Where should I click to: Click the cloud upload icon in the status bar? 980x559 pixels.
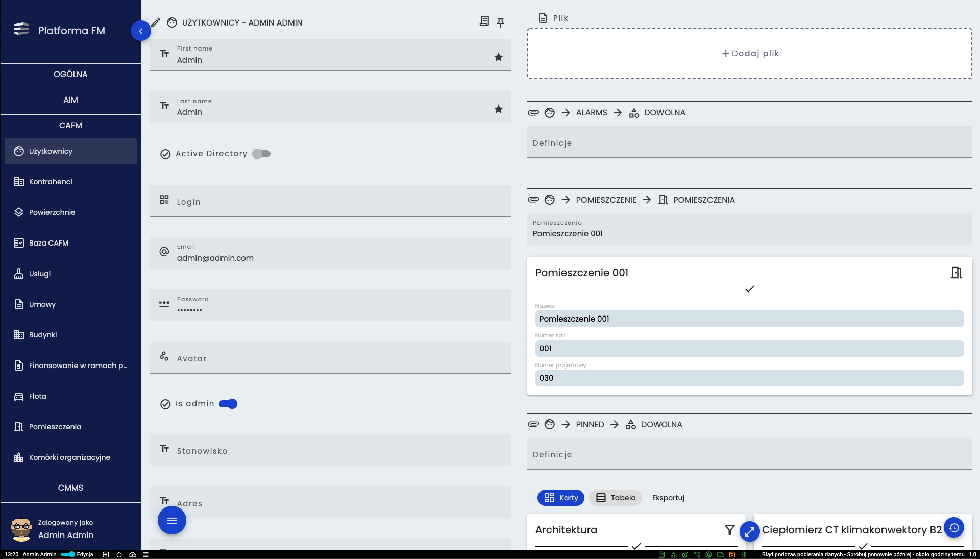(x=132, y=554)
